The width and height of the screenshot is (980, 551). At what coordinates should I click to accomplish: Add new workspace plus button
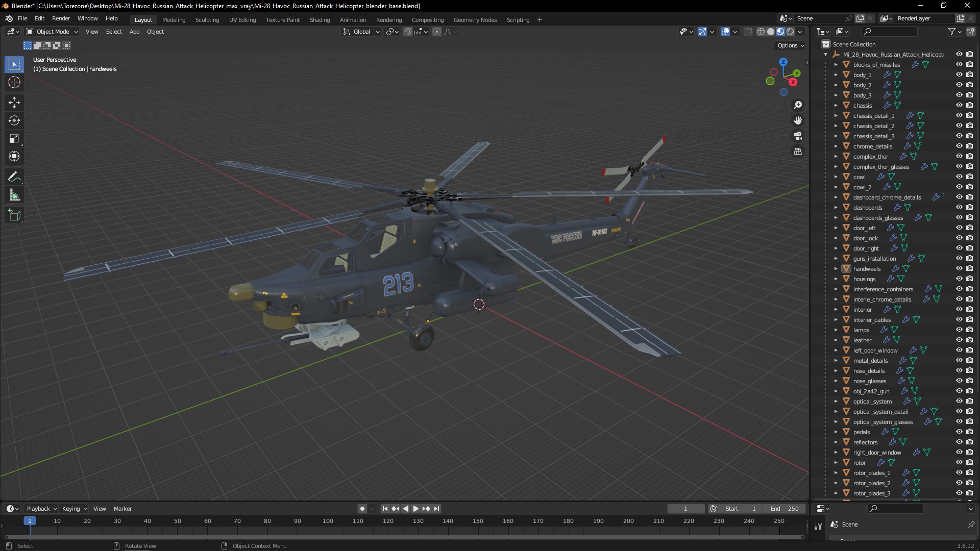[x=540, y=20]
